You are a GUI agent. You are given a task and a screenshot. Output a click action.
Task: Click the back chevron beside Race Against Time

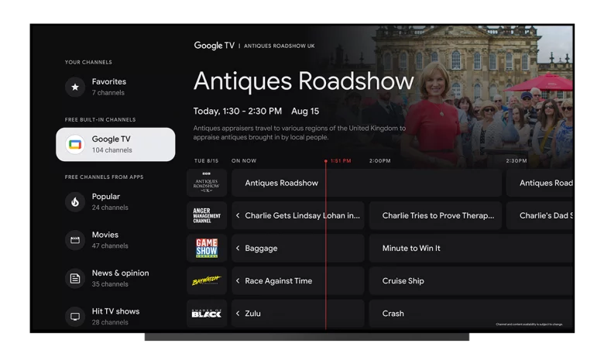(x=238, y=281)
